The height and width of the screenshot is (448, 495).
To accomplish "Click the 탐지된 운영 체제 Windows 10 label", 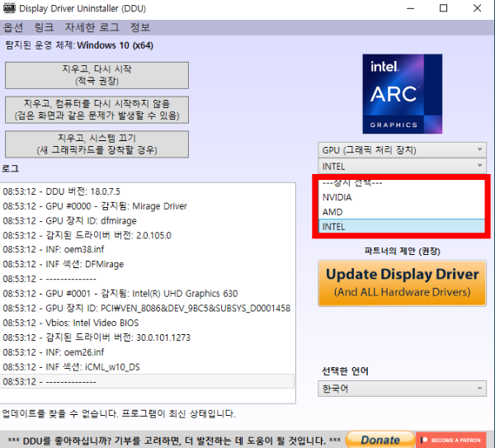I will [79, 45].
